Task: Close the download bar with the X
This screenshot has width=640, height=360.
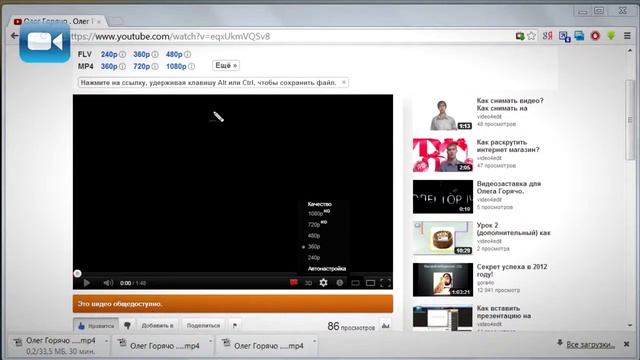Action: click(627, 344)
